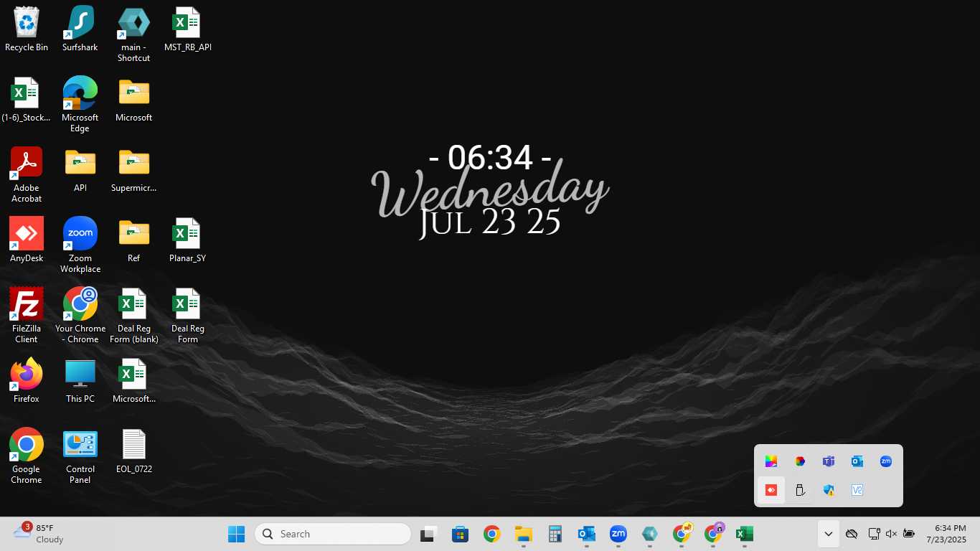Open plain Chrome icon on the taskbar
Image resolution: width=980 pixels, height=551 pixels.
[x=491, y=534]
